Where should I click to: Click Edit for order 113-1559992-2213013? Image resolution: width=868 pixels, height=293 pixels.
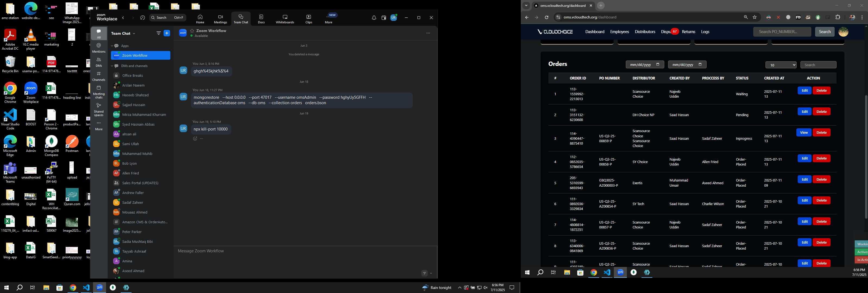point(804,90)
